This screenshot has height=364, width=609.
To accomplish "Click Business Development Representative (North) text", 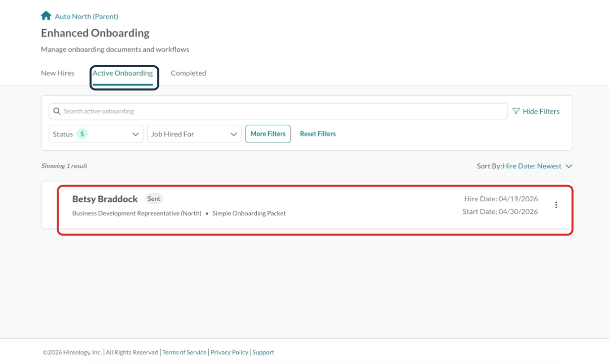I will pyautogui.click(x=137, y=213).
